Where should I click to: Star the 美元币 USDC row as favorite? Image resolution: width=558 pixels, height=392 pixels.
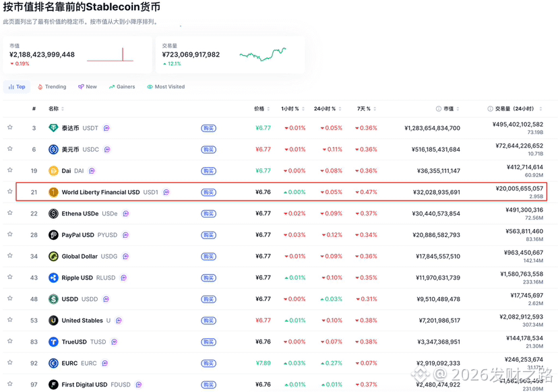[10, 149]
